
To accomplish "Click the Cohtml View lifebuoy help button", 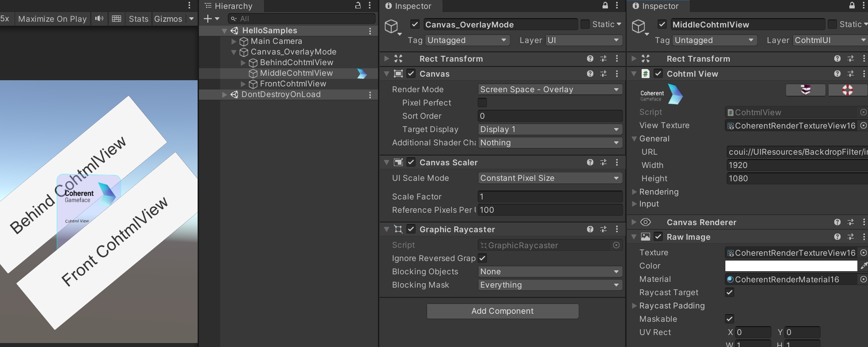I will (848, 90).
